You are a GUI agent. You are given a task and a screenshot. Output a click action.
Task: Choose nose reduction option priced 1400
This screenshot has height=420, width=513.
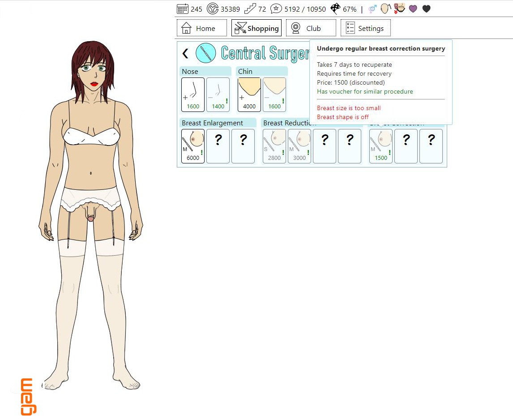pos(218,94)
